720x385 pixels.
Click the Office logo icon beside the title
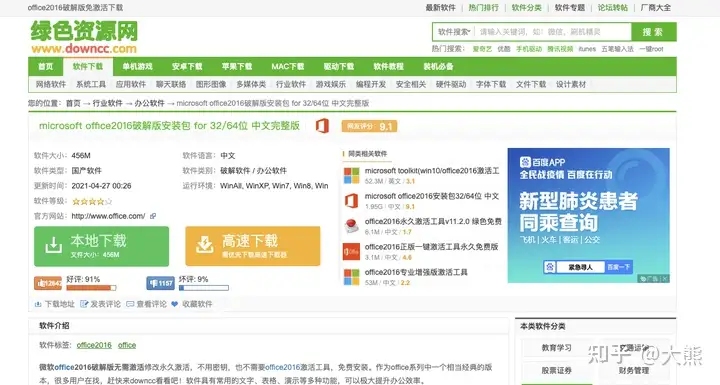[x=322, y=125]
